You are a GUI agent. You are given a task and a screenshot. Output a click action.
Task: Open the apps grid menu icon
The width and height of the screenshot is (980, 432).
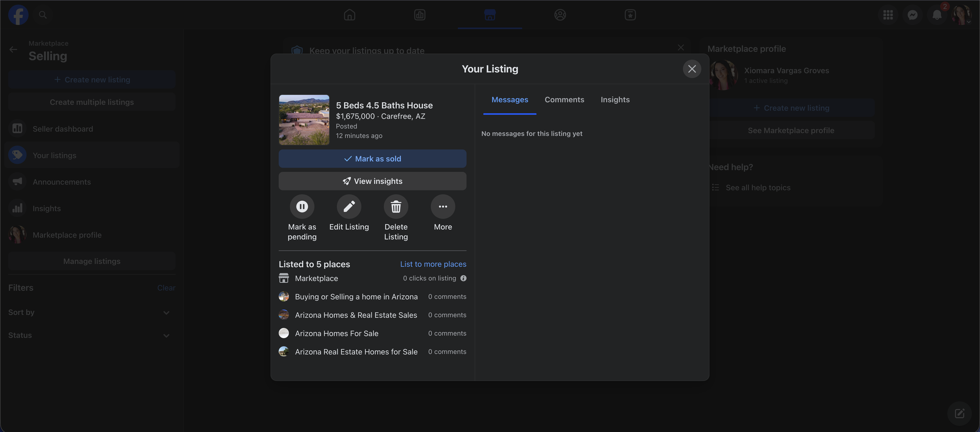[x=888, y=15]
